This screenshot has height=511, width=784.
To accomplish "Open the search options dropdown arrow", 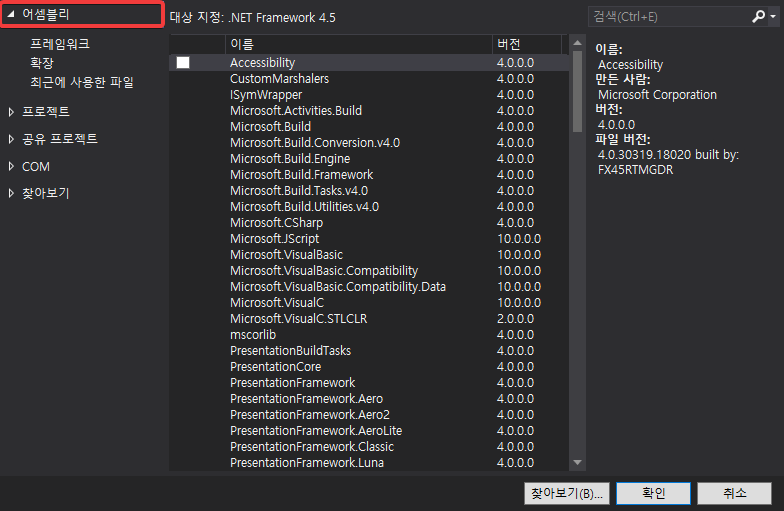I will (773, 17).
